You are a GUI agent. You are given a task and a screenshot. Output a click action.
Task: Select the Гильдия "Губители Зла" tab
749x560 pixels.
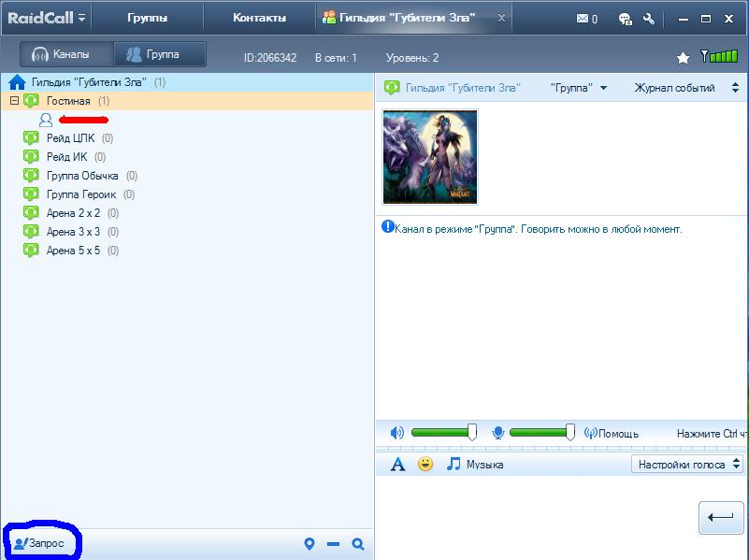(406, 18)
